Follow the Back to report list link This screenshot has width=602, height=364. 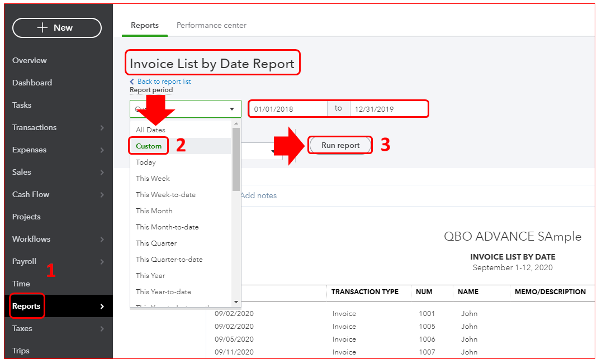pos(163,82)
